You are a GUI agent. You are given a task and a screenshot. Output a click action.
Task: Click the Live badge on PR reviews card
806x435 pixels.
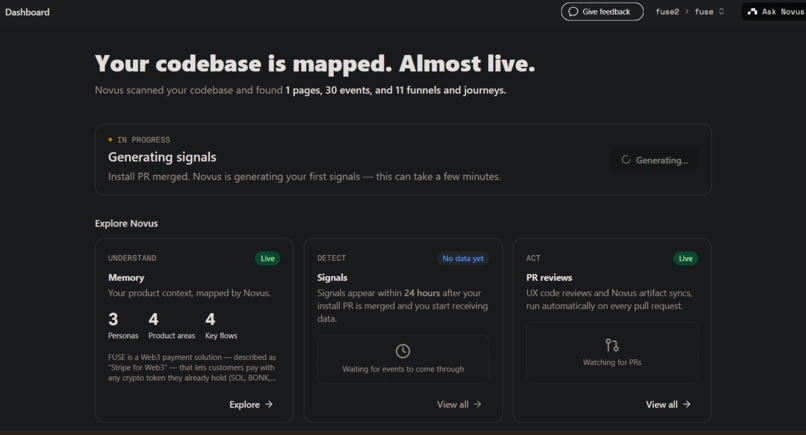685,258
